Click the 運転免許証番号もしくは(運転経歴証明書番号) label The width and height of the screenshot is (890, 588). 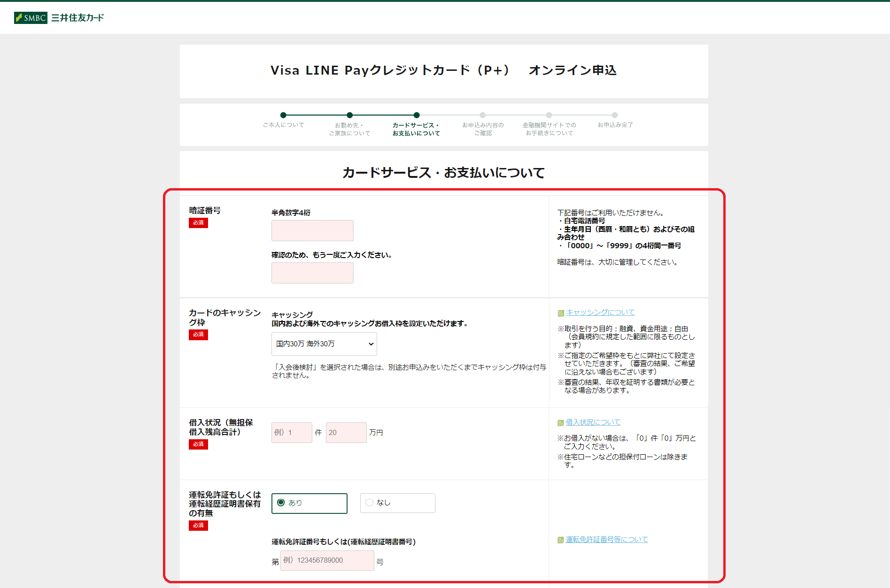point(343,542)
